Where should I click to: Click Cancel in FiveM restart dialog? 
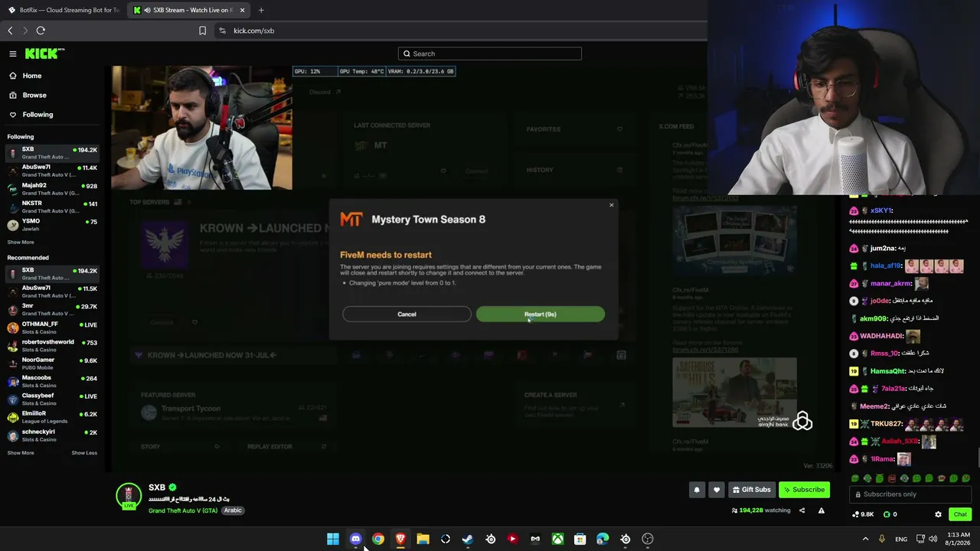[x=407, y=314]
